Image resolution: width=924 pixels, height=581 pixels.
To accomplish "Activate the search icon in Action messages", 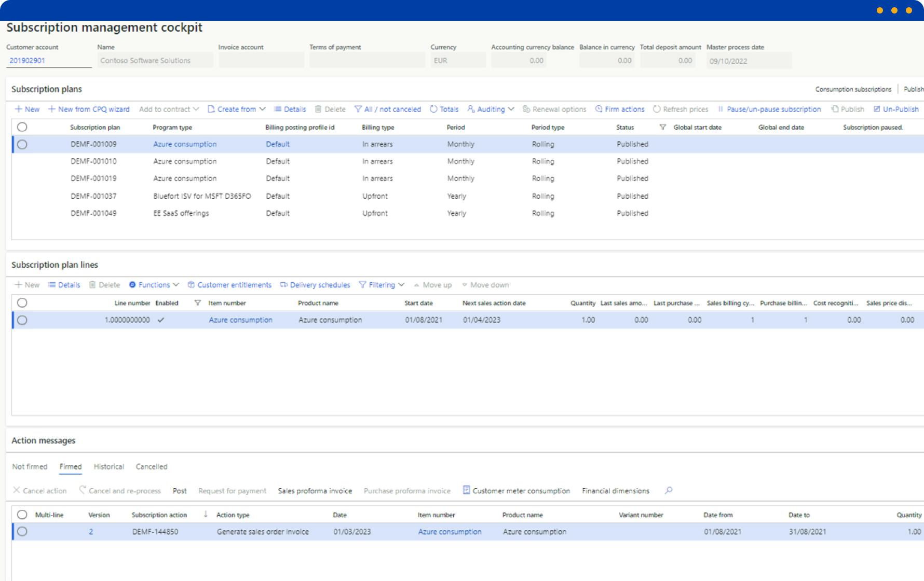I will point(669,491).
